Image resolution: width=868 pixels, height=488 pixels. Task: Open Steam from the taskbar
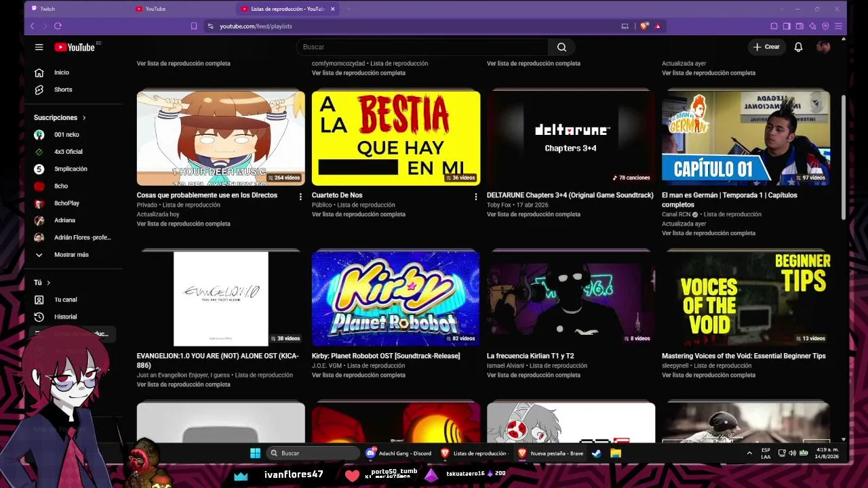pyautogui.click(x=597, y=453)
